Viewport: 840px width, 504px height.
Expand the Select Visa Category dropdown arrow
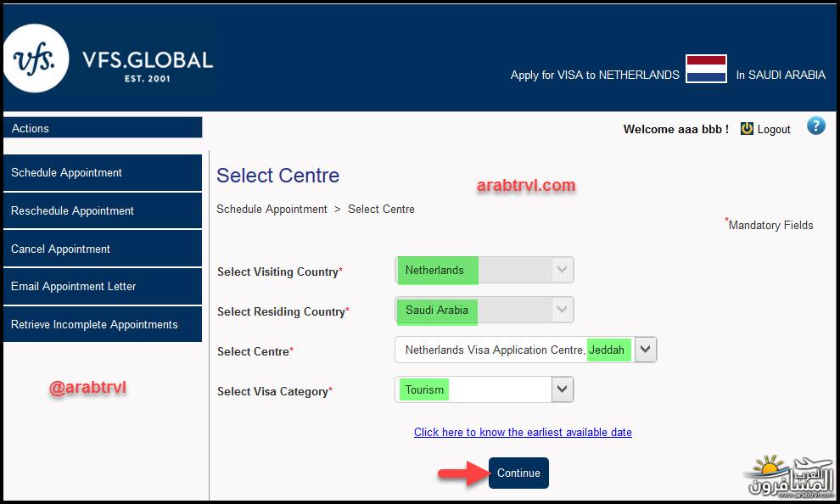563,389
